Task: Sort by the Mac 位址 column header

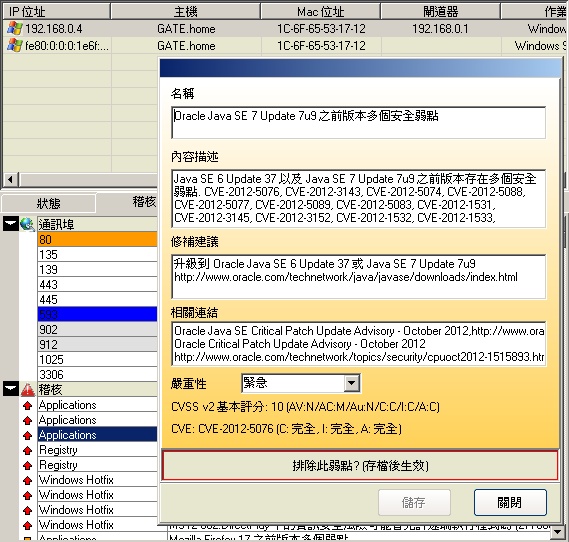Action: (320, 11)
